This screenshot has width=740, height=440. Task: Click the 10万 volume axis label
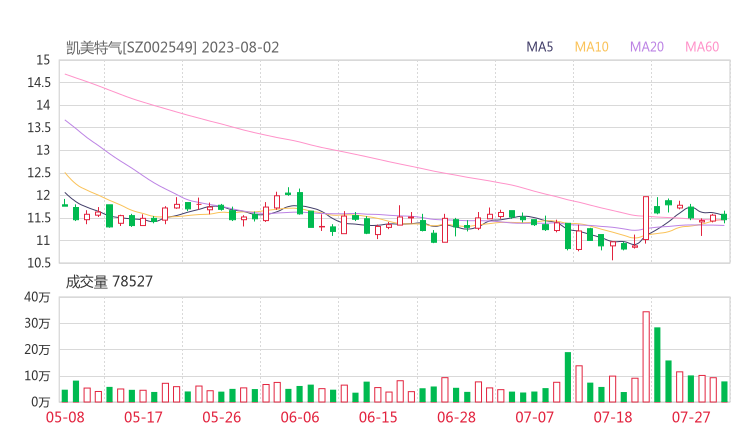tap(37, 376)
